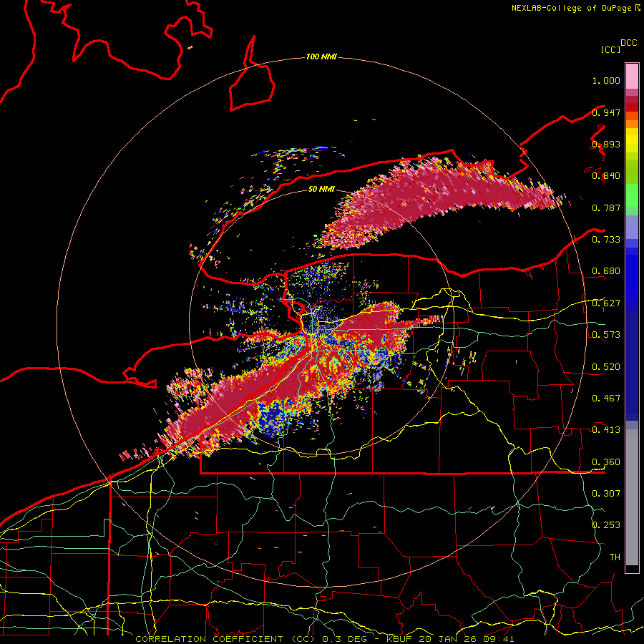The width and height of the screenshot is (644, 644).
Task: Click the 0.787 scale value
Action: (606, 208)
